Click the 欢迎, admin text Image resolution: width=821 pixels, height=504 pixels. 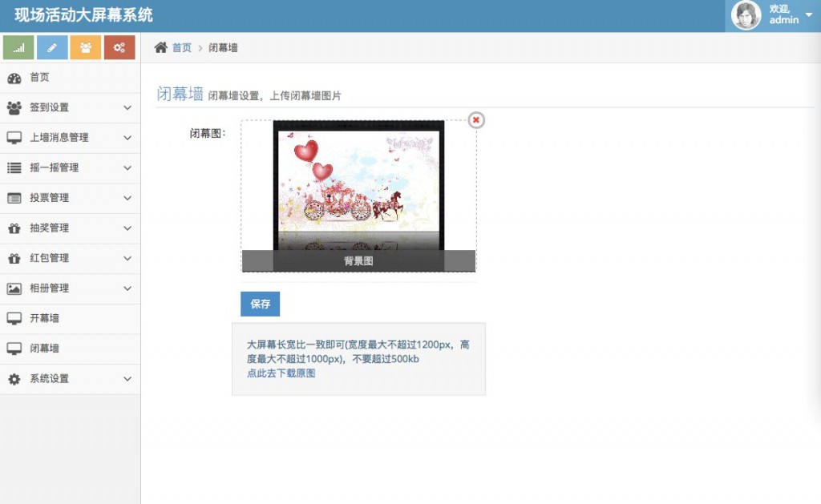(x=784, y=14)
